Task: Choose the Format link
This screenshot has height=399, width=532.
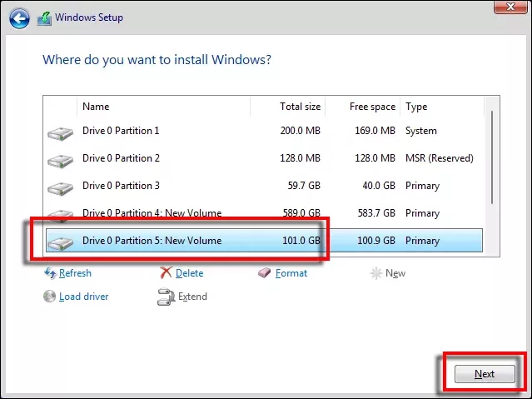Action: point(291,273)
